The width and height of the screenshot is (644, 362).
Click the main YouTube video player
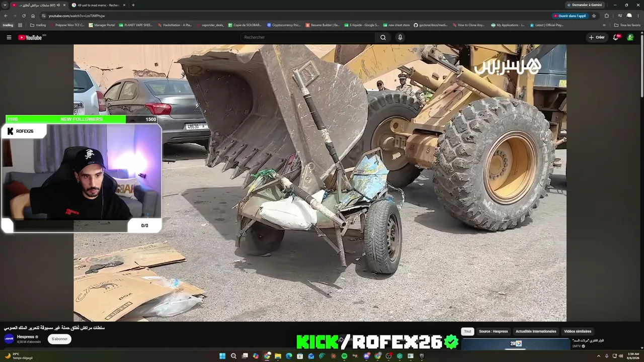click(x=320, y=183)
